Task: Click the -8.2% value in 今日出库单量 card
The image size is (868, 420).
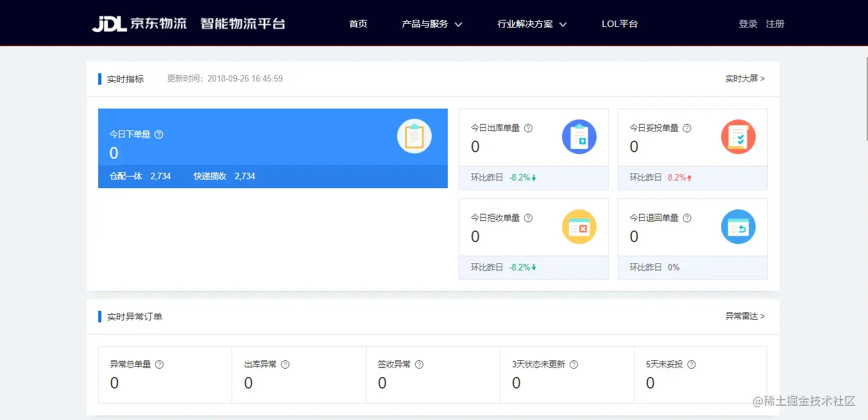Action: 520,177
